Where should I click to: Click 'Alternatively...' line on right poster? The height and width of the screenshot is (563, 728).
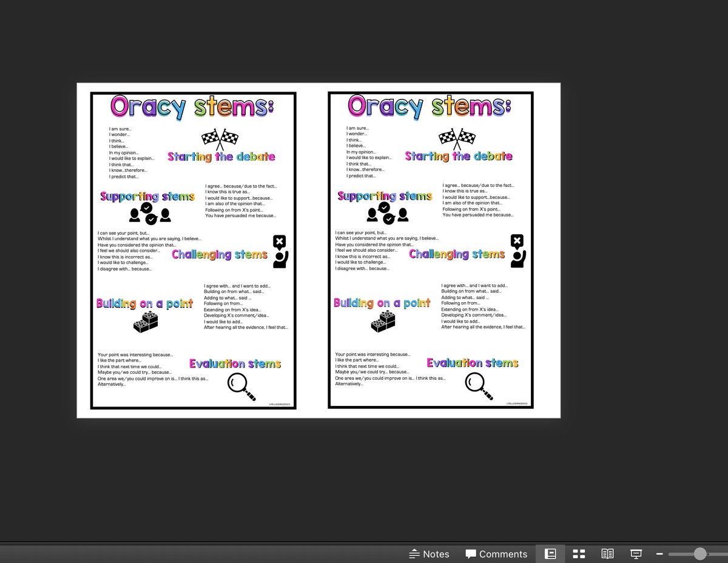click(349, 384)
